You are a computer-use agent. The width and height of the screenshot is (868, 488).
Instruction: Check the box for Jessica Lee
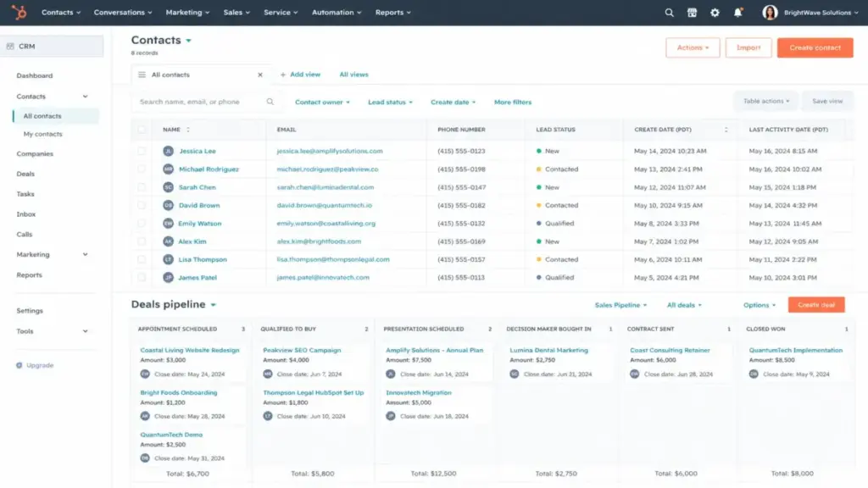(142, 151)
